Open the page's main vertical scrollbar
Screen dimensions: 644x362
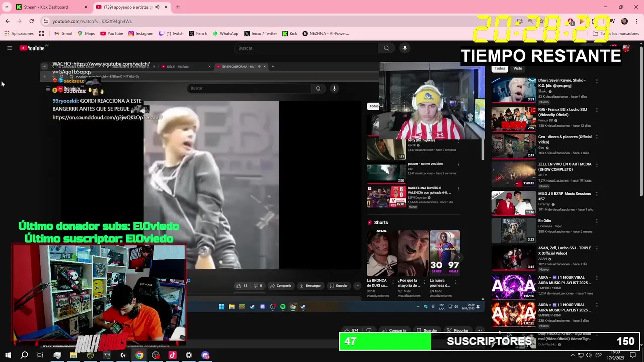tap(641, 121)
